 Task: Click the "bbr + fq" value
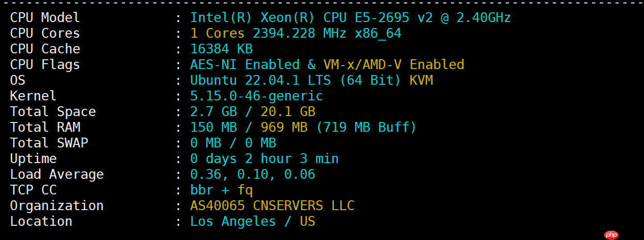tap(221, 190)
